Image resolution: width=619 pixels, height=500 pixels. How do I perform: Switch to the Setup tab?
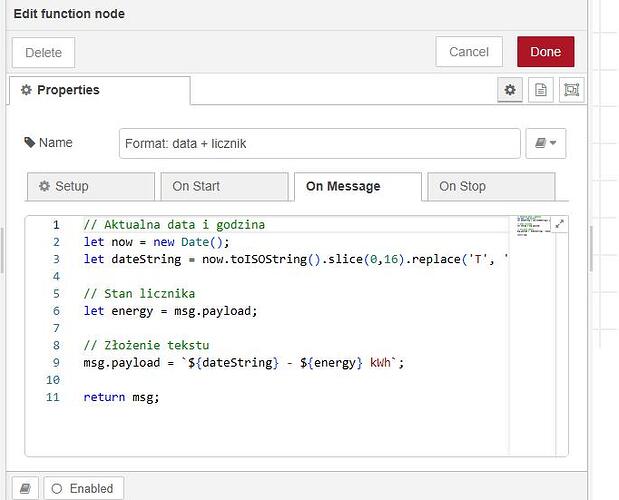coord(91,186)
